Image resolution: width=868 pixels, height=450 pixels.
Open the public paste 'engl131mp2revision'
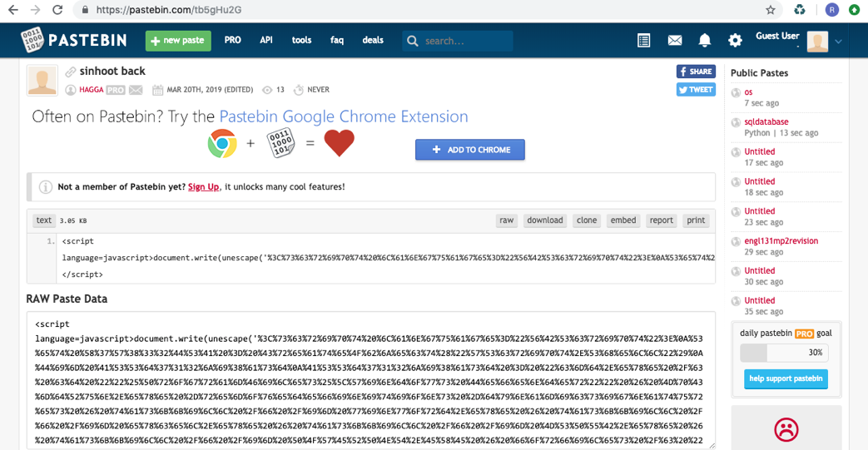pyautogui.click(x=781, y=241)
